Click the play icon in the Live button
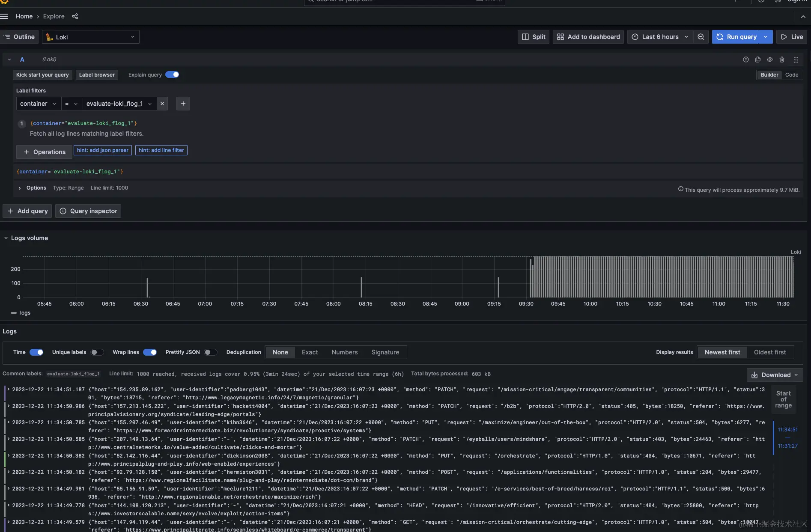 784,37
